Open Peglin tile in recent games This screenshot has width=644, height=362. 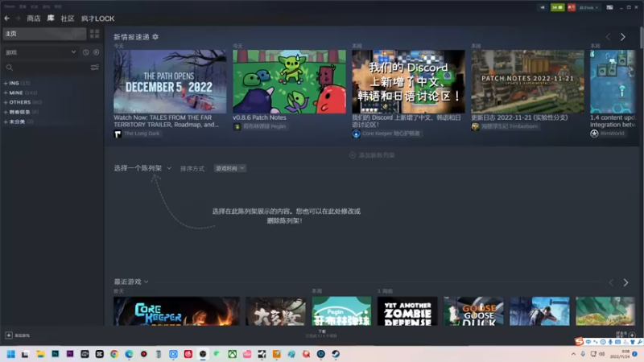pos(341,311)
